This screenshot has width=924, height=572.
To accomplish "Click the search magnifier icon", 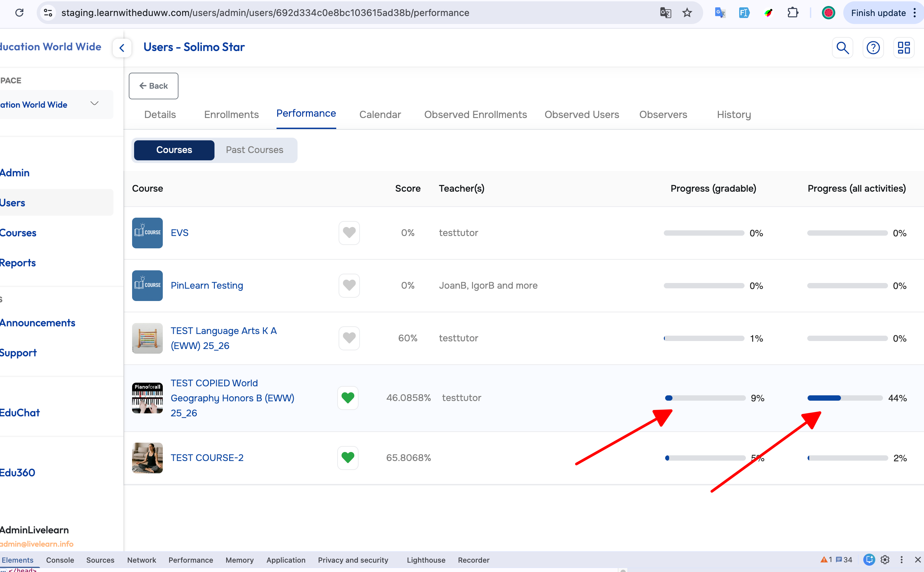I will [842, 48].
